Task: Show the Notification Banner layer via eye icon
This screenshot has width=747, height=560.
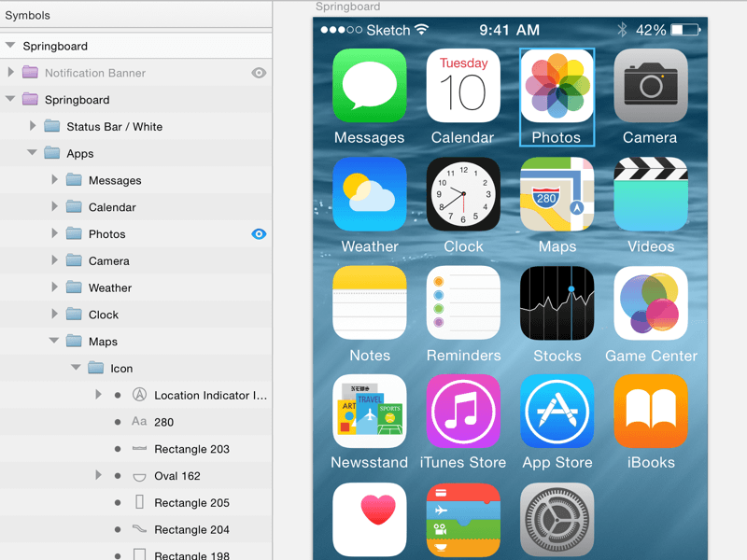Action: pos(260,73)
